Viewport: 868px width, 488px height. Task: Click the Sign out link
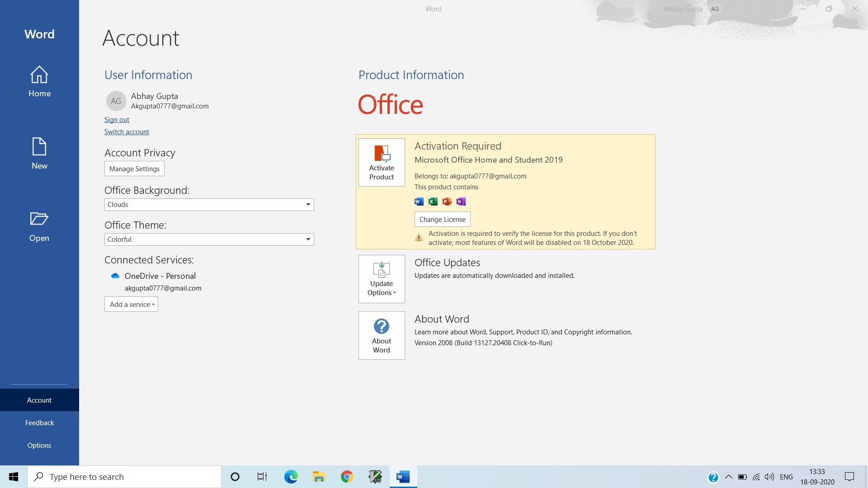point(117,120)
